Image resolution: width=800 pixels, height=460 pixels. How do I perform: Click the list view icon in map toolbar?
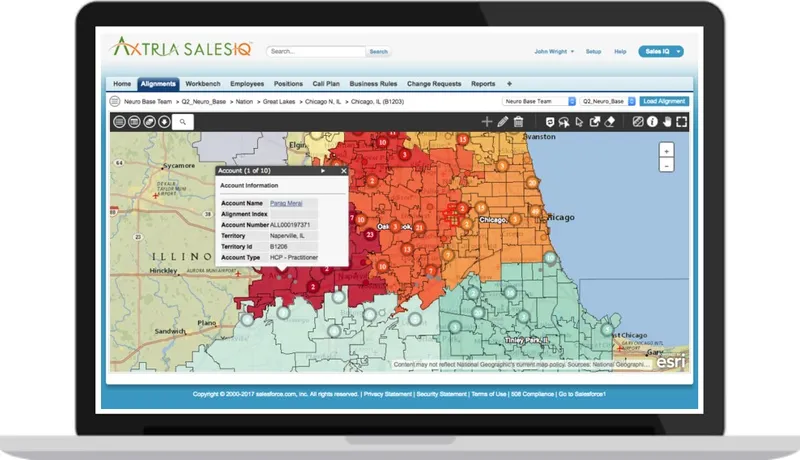[x=119, y=122]
